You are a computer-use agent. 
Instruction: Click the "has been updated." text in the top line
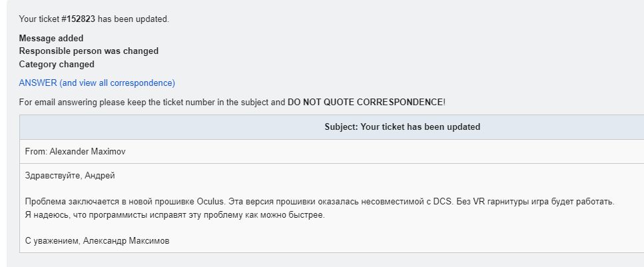coord(133,19)
